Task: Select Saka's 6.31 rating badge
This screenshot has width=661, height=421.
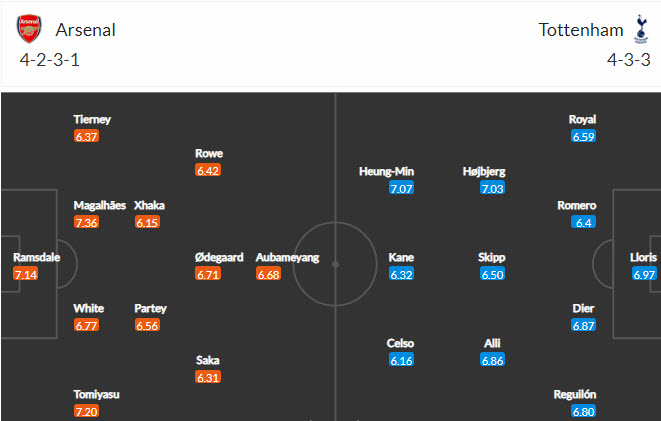Action: coord(208,377)
